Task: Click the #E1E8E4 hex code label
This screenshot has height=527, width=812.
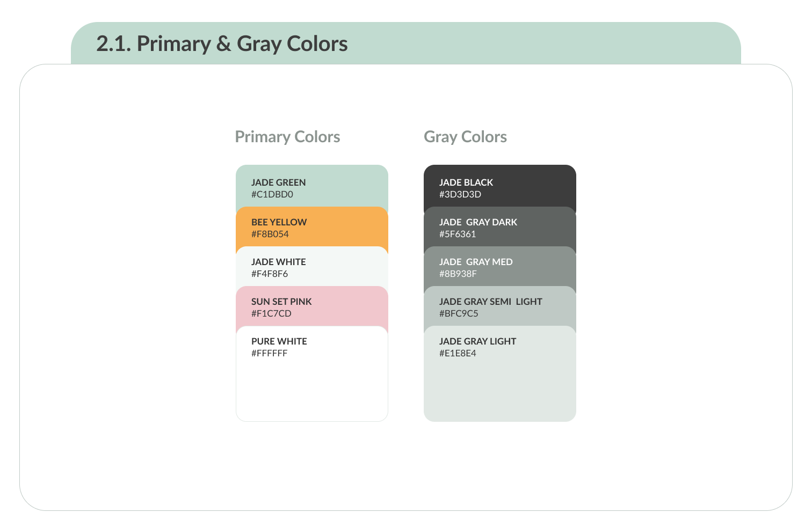Action: pos(458,353)
